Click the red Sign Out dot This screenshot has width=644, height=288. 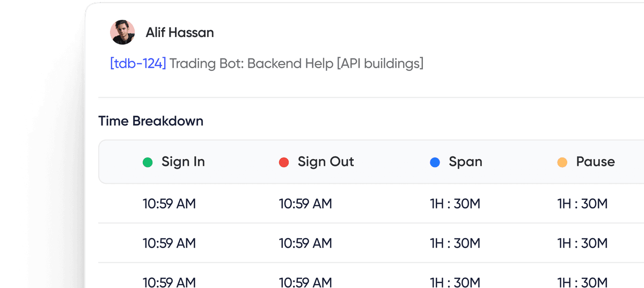(284, 162)
